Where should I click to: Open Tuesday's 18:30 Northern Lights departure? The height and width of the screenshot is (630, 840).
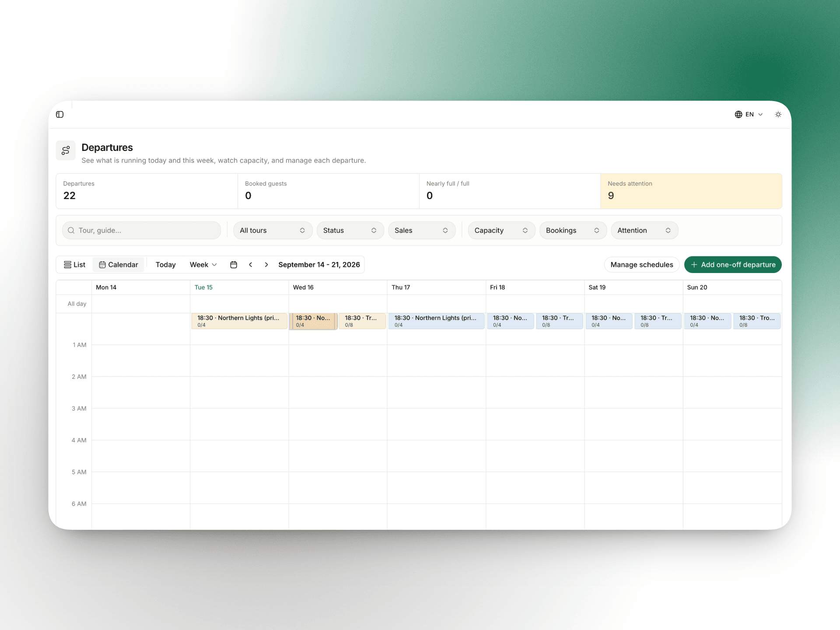239,321
